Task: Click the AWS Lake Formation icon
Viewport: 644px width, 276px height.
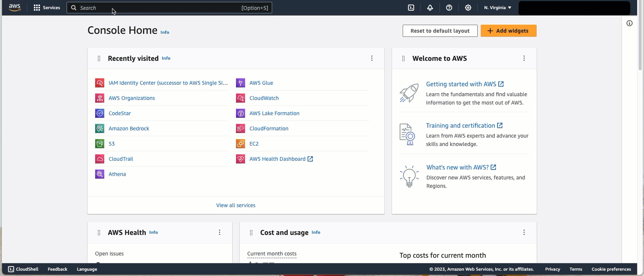Action: [x=241, y=113]
